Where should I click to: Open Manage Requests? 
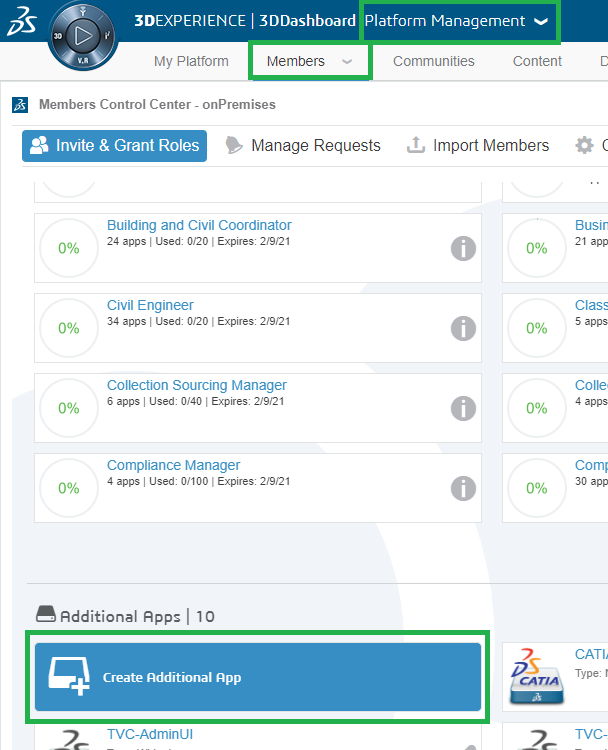[x=303, y=146]
